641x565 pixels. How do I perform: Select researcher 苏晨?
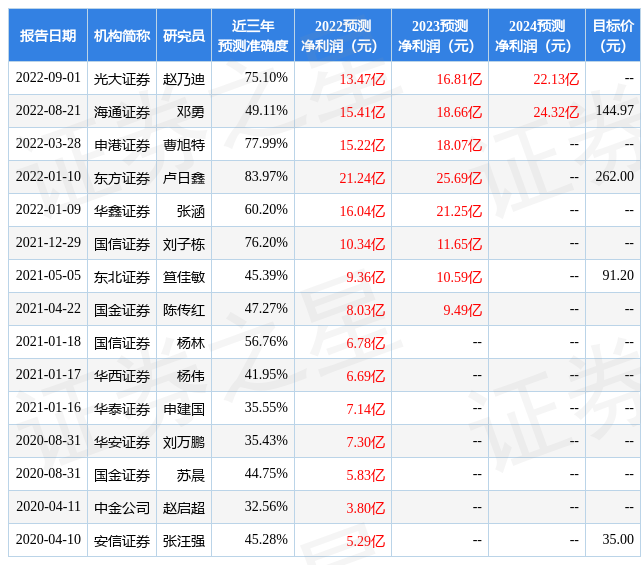[x=191, y=476]
